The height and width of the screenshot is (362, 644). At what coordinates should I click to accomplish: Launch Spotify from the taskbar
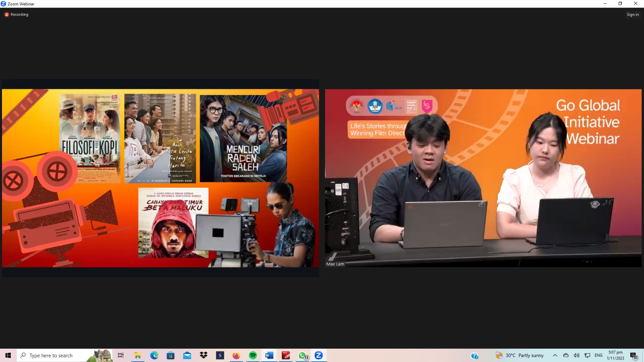tap(253, 355)
